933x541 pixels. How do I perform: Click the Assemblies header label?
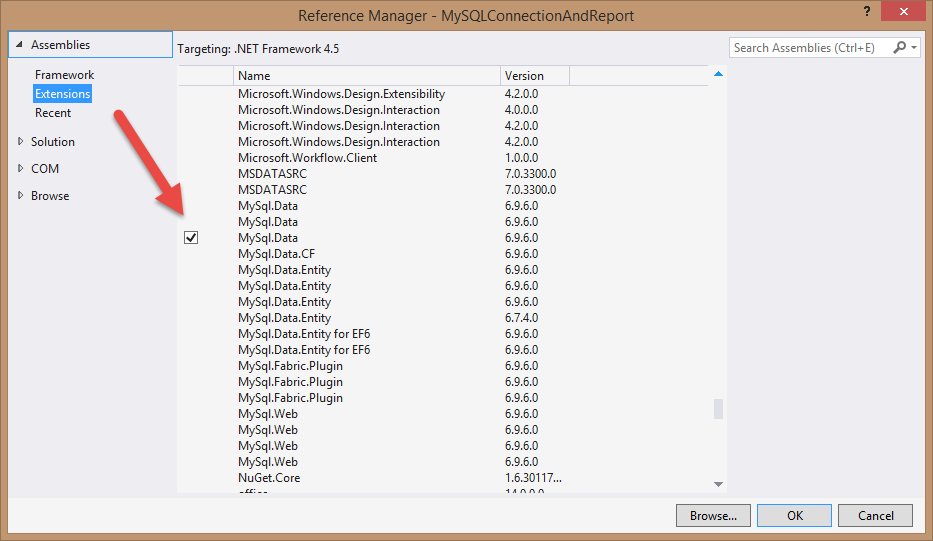point(60,45)
